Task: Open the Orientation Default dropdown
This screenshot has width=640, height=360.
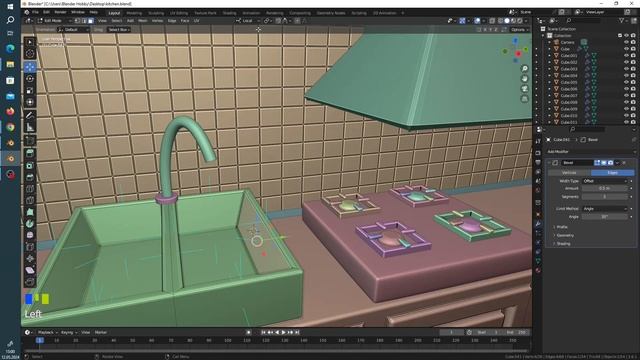Action: (x=73, y=30)
